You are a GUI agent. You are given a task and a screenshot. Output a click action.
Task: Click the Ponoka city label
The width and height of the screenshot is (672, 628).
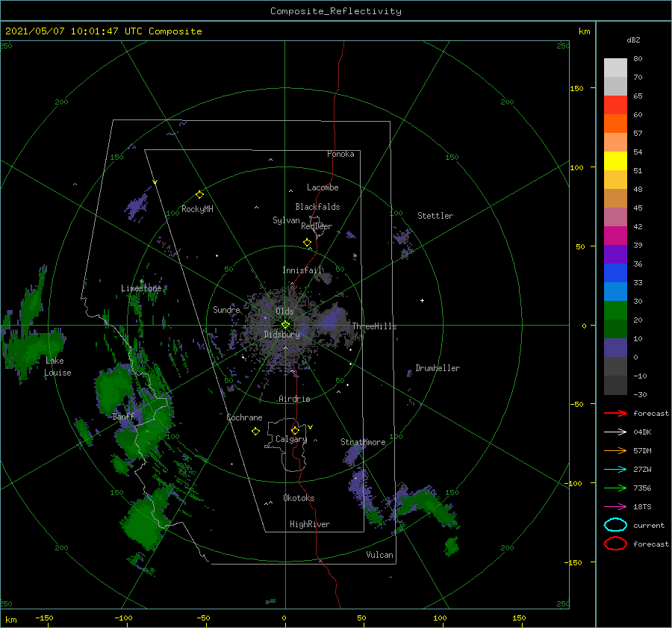tap(340, 154)
